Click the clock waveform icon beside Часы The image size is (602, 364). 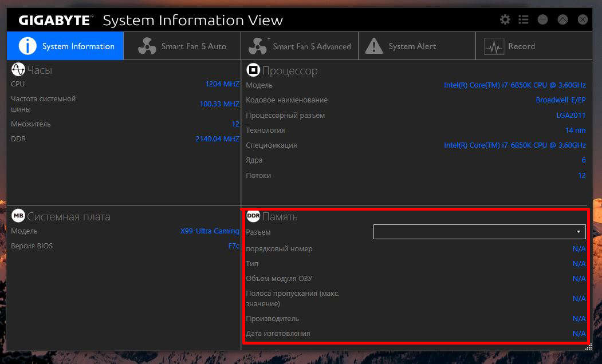click(18, 69)
